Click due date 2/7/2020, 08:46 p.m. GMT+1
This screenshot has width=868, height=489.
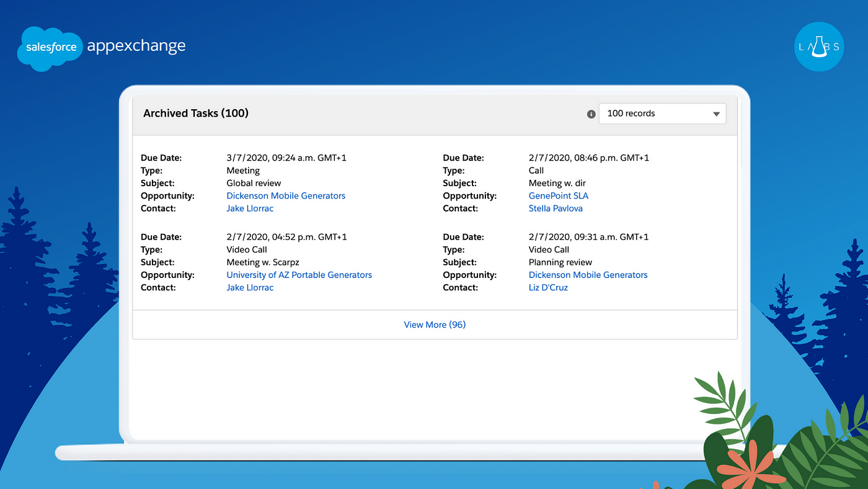(588, 158)
